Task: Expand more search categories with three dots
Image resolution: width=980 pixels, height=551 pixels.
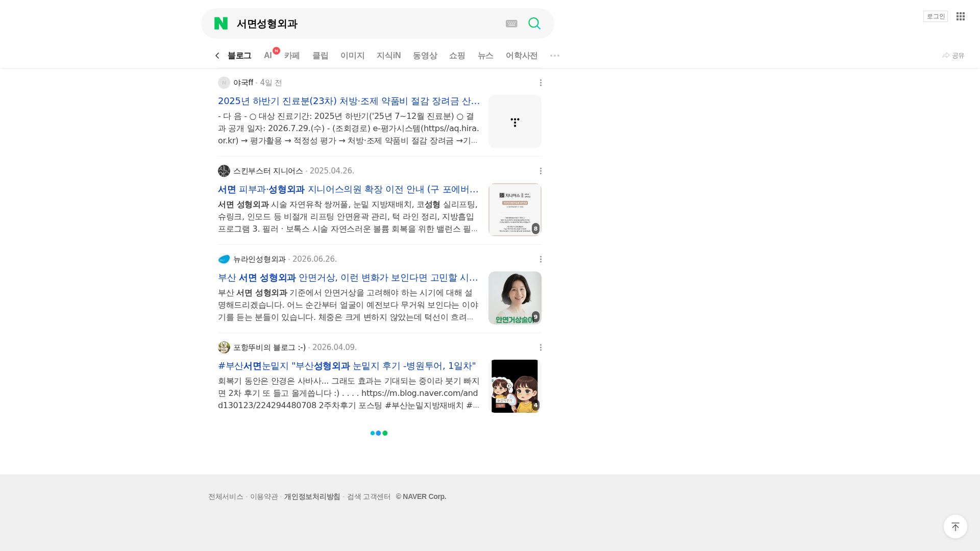Action: tap(555, 56)
